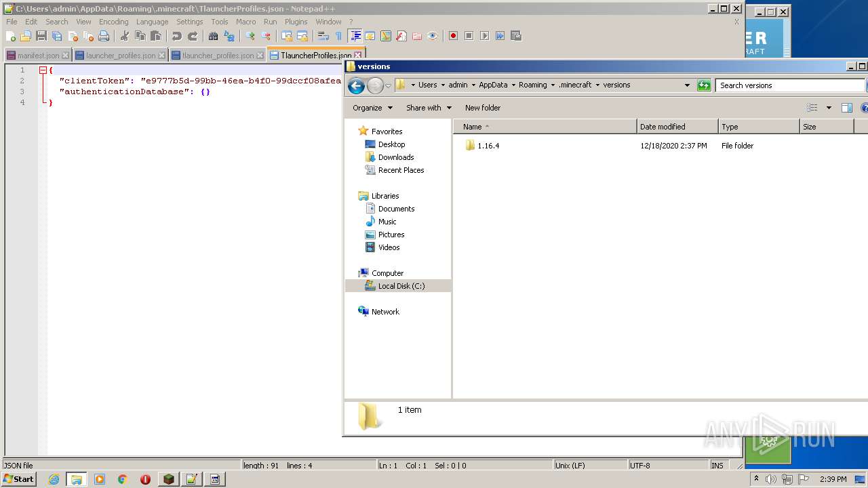Open the Minecraft block taskbar icon
Screen dimensions: 868x488
tap(169, 479)
